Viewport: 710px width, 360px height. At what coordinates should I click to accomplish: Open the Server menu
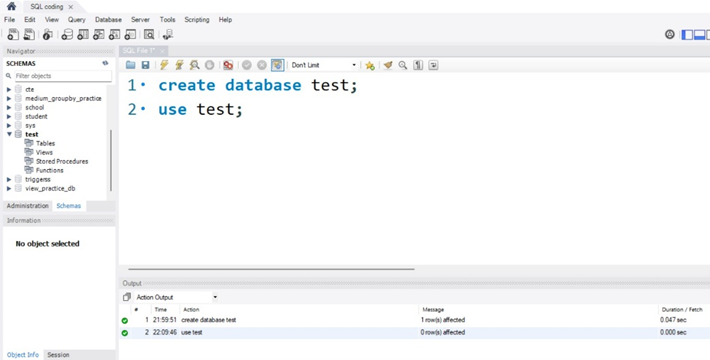coord(140,19)
